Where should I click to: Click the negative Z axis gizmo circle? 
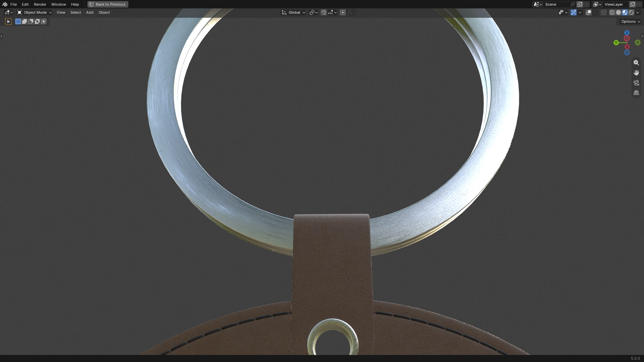coord(627,53)
